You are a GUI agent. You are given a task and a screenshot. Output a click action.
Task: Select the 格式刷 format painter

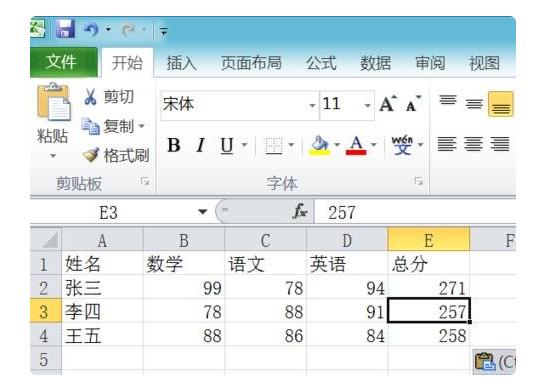pyautogui.click(x=116, y=155)
